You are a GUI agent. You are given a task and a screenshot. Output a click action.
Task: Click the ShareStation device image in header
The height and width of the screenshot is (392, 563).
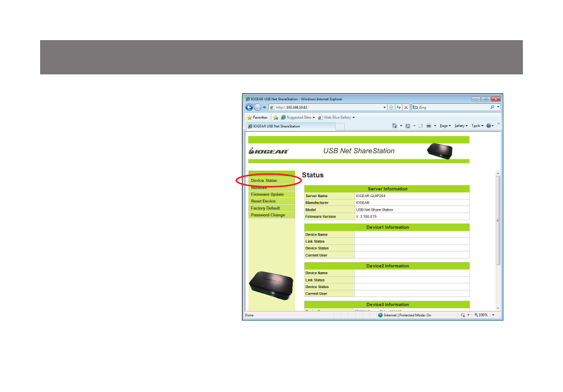click(x=440, y=151)
